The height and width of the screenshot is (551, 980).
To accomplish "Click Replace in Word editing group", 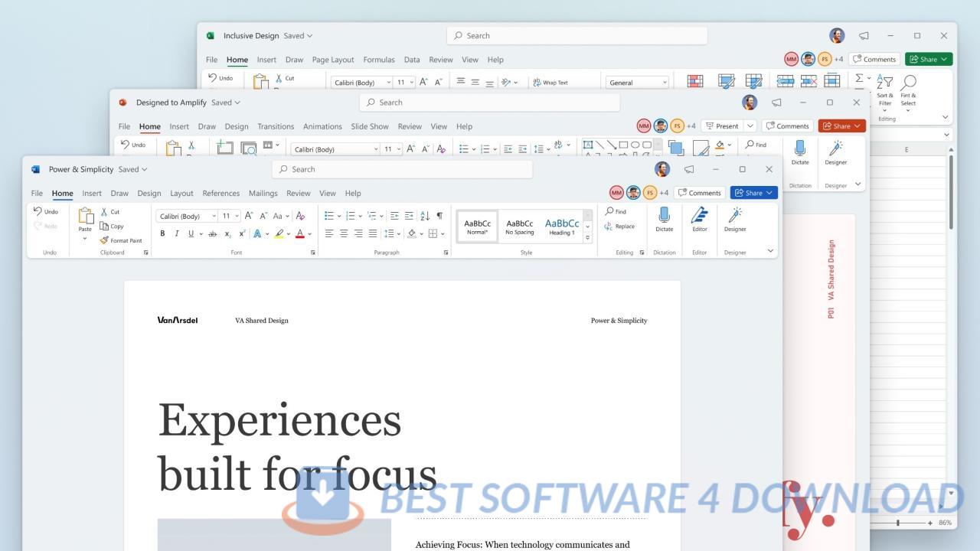I will 619,226.
